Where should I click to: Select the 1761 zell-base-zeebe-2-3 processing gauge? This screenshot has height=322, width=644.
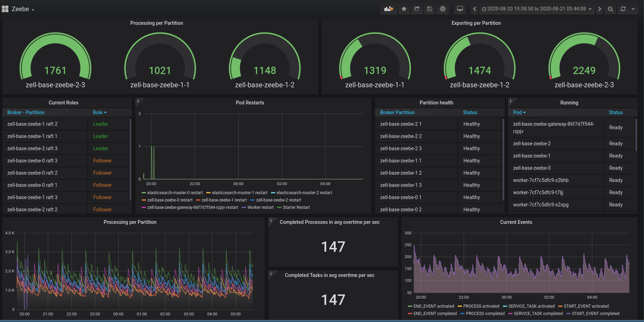point(55,60)
